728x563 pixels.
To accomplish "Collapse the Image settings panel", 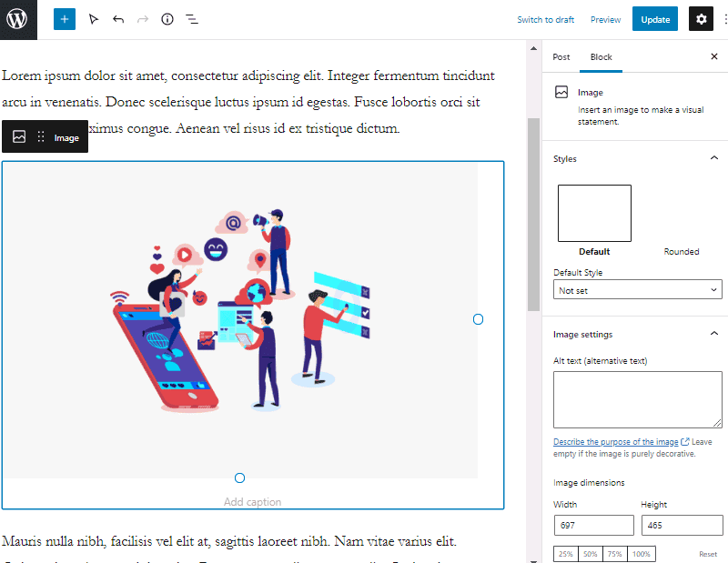I will (714, 334).
